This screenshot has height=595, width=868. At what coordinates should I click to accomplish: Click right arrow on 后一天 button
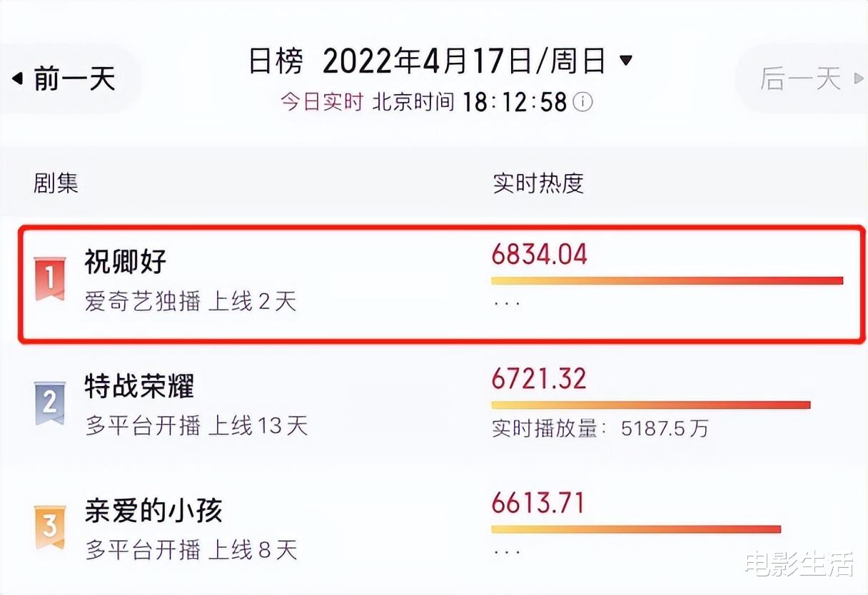coord(858,78)
